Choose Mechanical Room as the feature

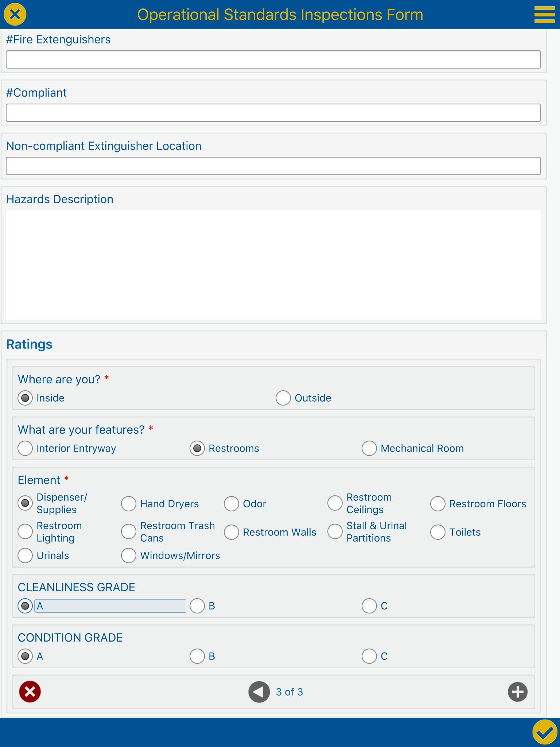[x=369, y=448]
